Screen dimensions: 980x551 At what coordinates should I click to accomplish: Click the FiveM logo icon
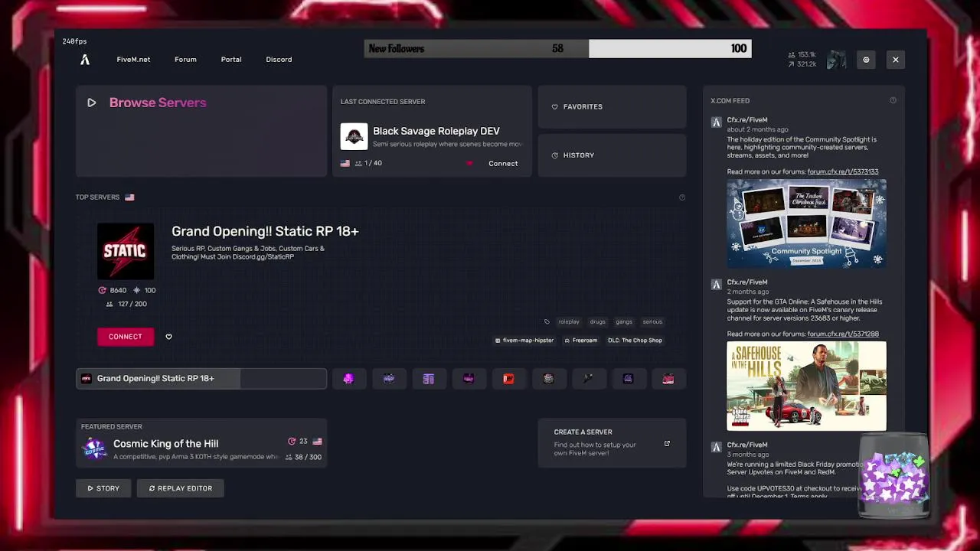pyautogui.click(x=85, y=60)
